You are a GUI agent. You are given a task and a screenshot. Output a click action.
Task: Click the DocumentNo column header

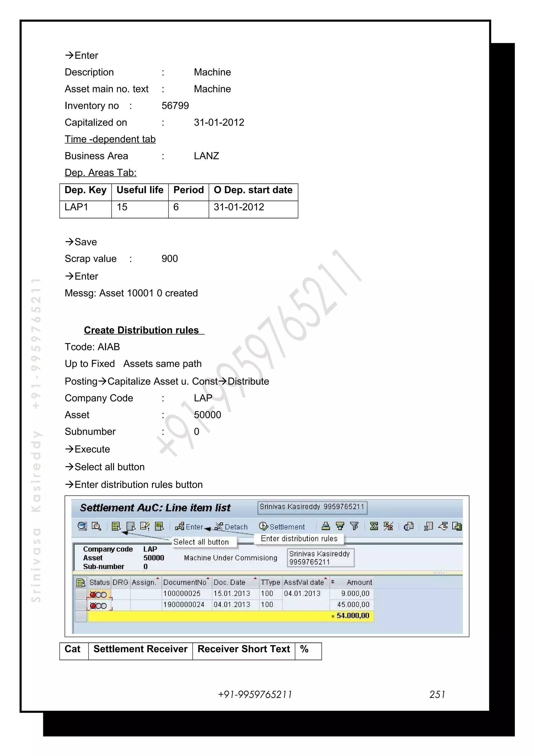point(184,583)
